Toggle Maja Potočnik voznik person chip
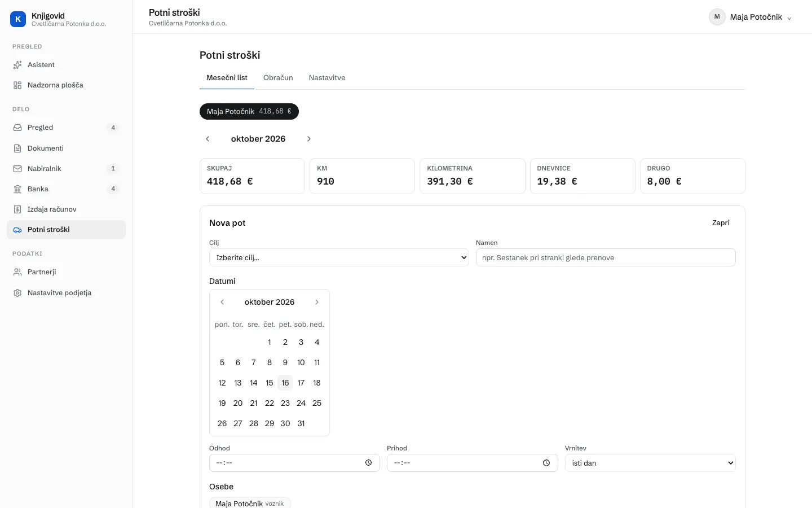 coord(250,503)
